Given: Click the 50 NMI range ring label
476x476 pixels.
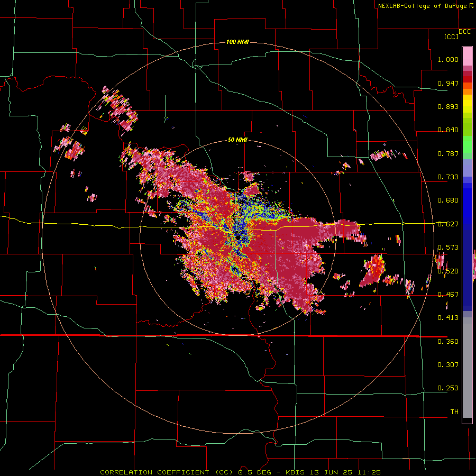Looking at the screenshot, I should [x=237, y=140].
